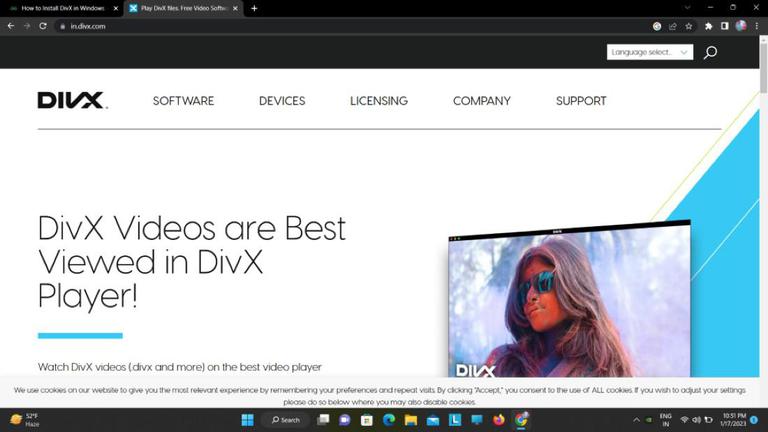The image size is (768, 432).
Task: Open the LICENSING menu
Action: pyautogui.click(x=379, y=101)
